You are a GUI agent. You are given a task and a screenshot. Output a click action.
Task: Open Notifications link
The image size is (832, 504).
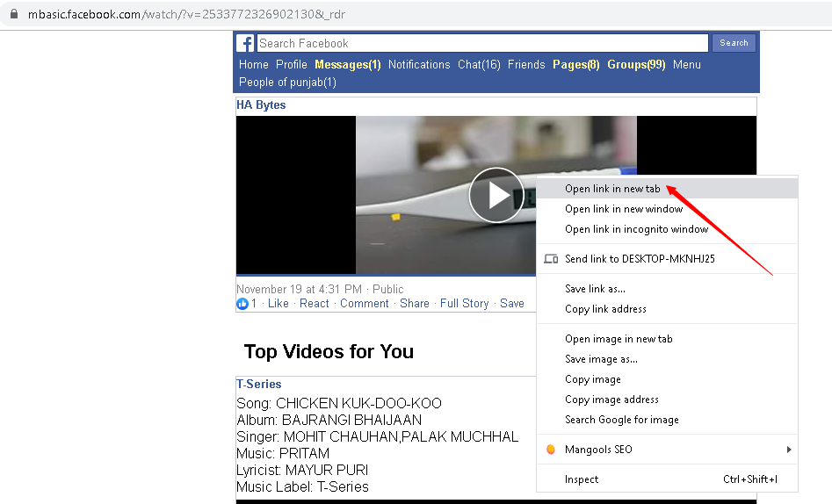pos(419,64)
